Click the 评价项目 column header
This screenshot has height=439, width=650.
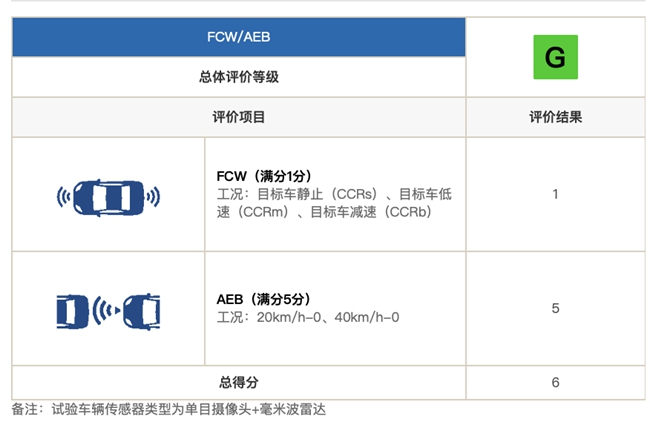pyautogui.click(x=239, y=117)
